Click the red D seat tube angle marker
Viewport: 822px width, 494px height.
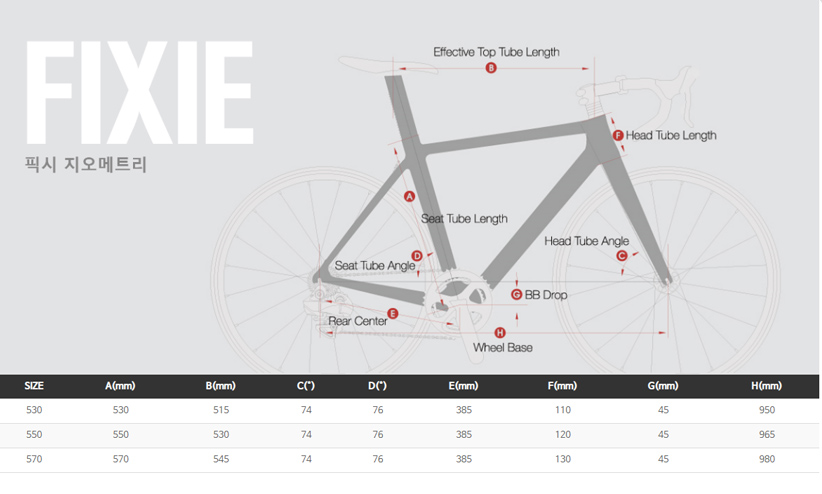(417, 256)
